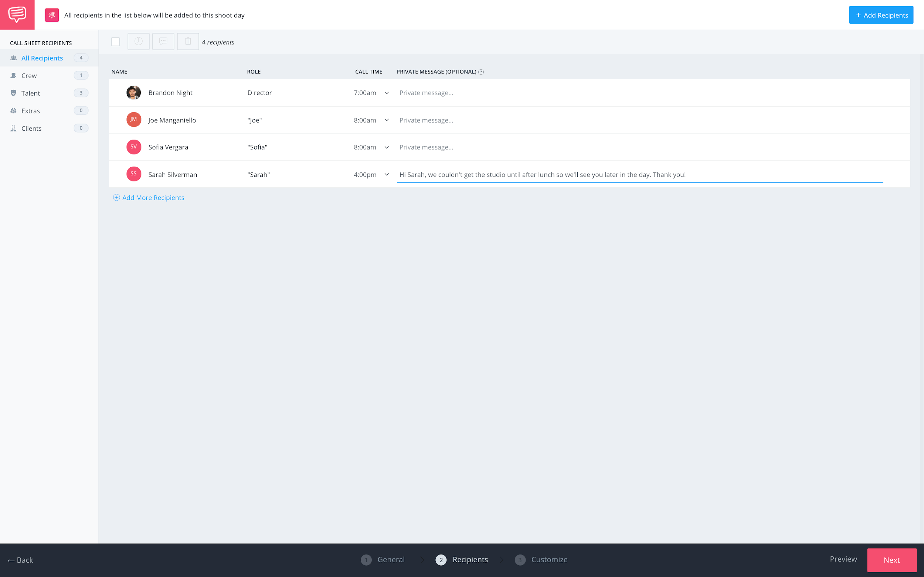This screenshot has width=924, height=577.
Task: Switch to the Customize step tab
Action: pyautogui.click(x=549, y=559)
